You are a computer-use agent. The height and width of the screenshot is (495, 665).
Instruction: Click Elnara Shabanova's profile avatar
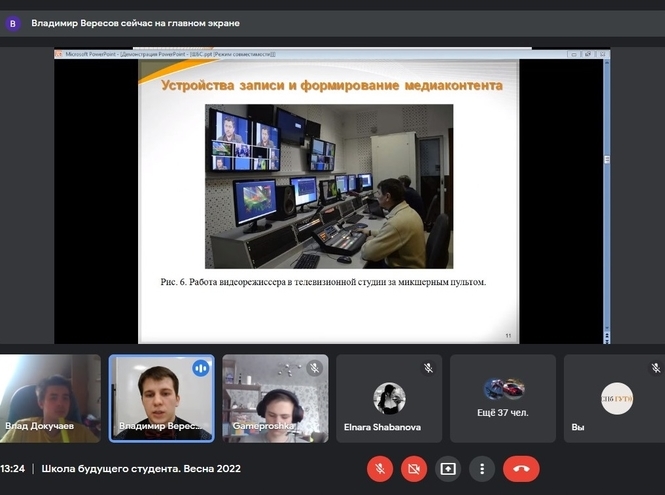[x=389, y=398]
